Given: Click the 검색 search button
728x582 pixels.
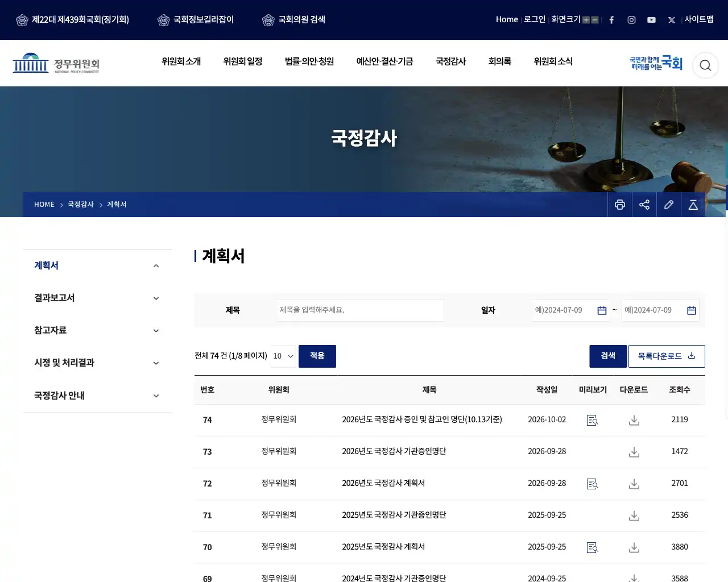Looking at the screenshot, I should click(x=608, y=356).
